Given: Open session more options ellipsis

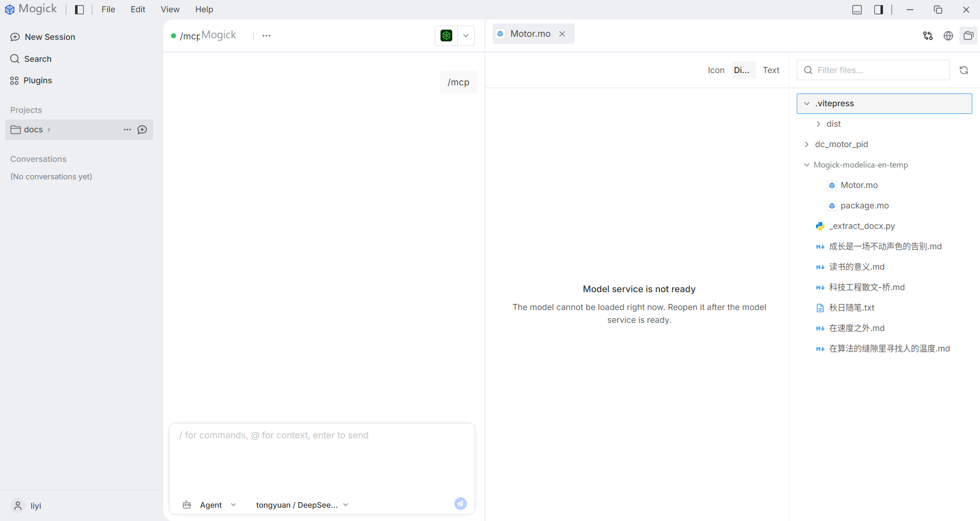Looking at the screenshot, I should click(266, 36).
